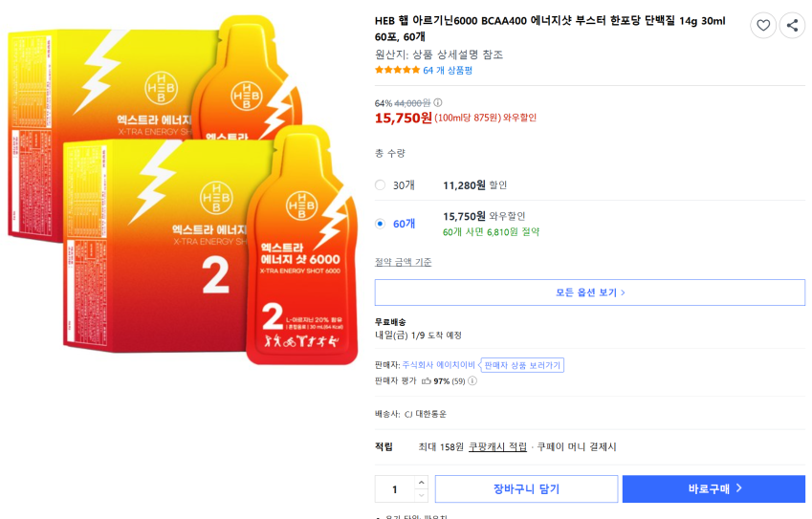The height and width of the screenshot is (519, 812).
Task: Click the 절약 금액 기준 link
Action: [x=403, y=262]
